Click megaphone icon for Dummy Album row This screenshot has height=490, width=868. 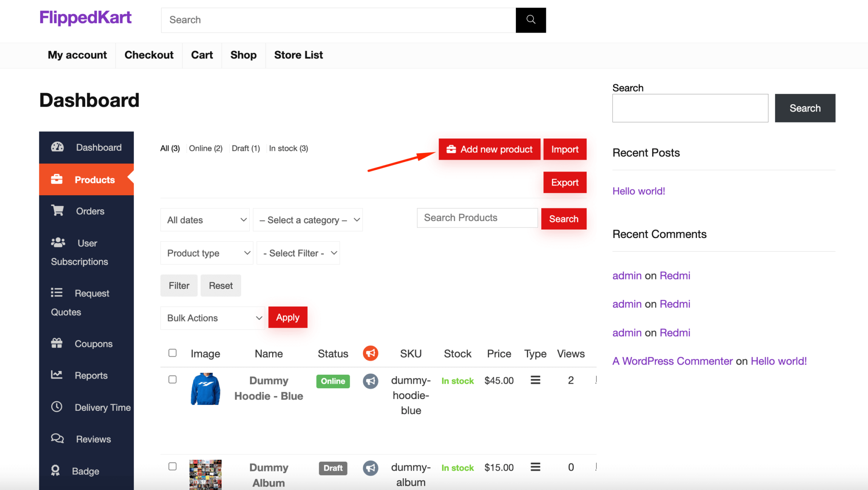coord(370,468)
